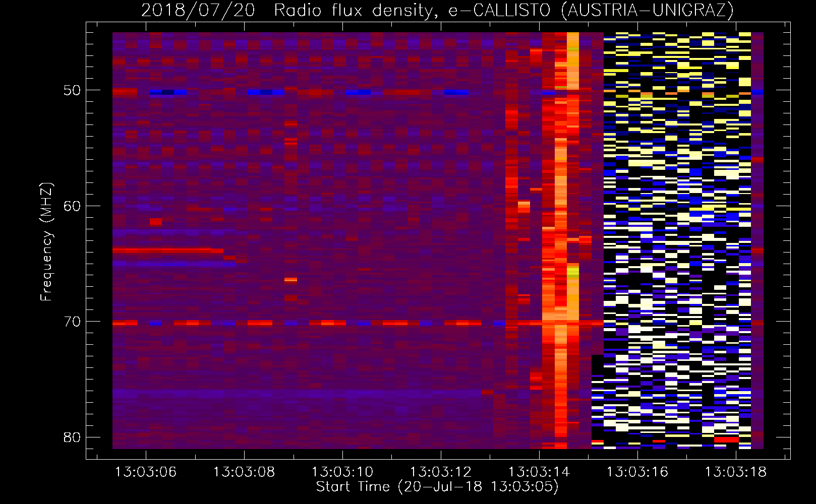Viewport: 816px width, 504px height.
Task: Click the 13:03:06 time tick label
Action: [x=146, y=472]
